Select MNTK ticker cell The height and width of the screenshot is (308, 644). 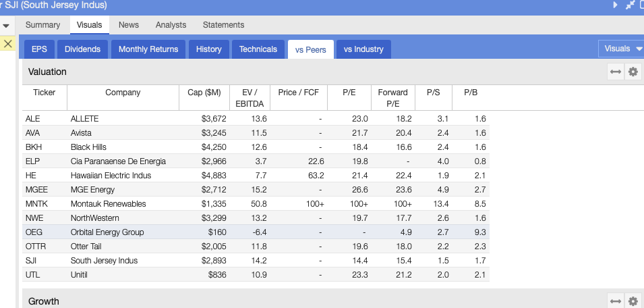point(36,204)
